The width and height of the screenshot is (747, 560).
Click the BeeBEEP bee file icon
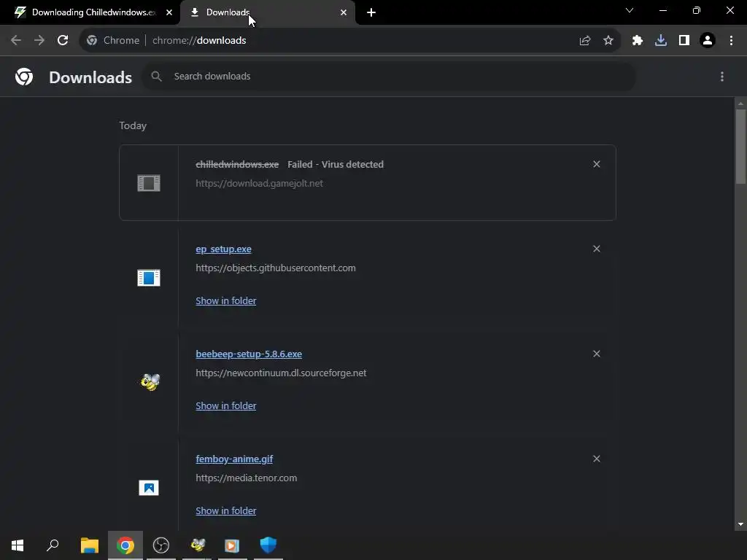(150, 382)
